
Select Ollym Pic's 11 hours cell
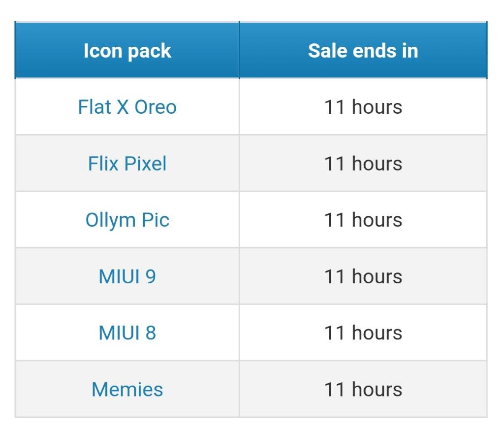[x=364, y=220]
